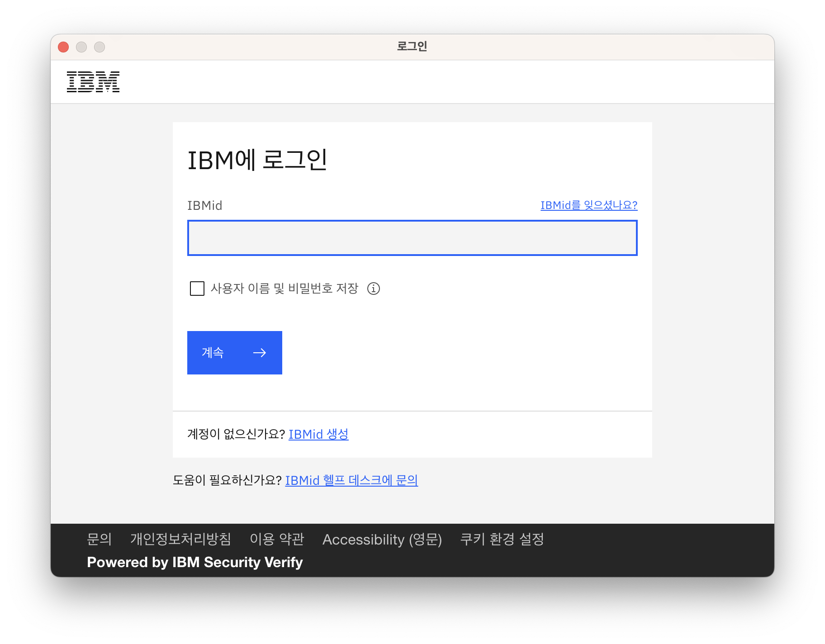Open the IBMid 헬프 데스크에 문의 link
Image resolution: width=825 pixels, height=644 pixels.
coord(351,480)
